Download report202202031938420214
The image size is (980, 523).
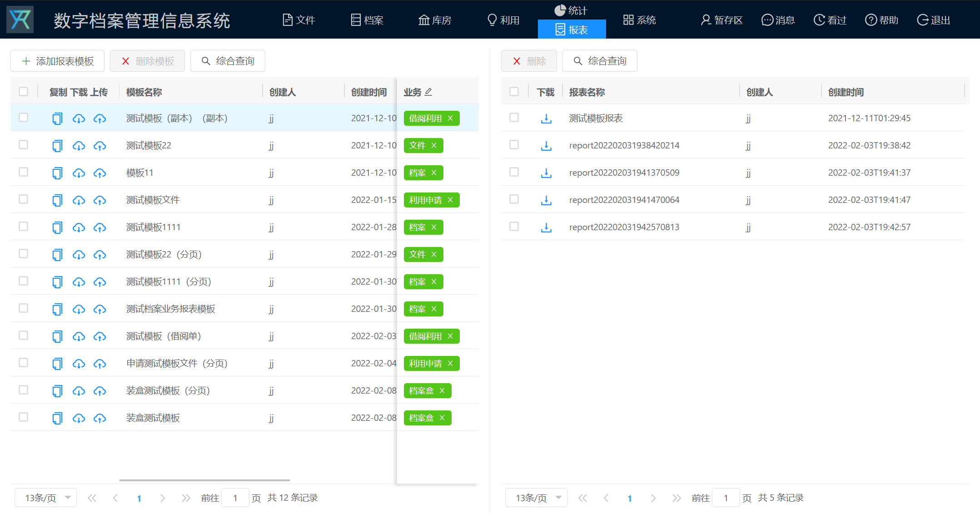(x=546, y=146)
